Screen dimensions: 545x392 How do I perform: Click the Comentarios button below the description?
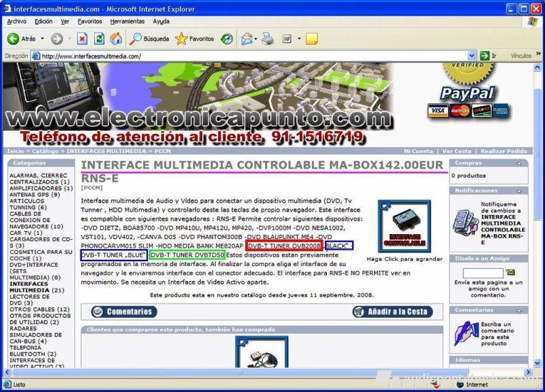[124, 312]
